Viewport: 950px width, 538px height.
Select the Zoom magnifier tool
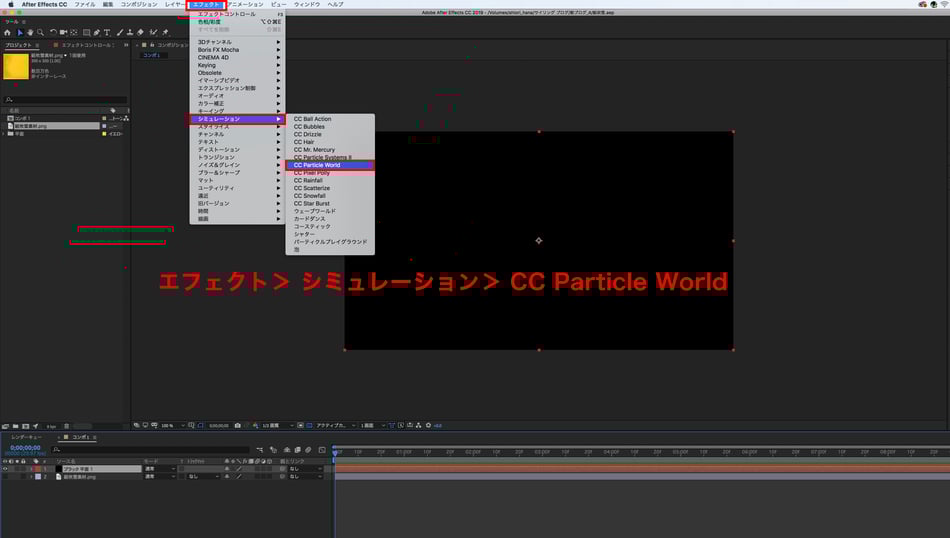click(39, 32)
